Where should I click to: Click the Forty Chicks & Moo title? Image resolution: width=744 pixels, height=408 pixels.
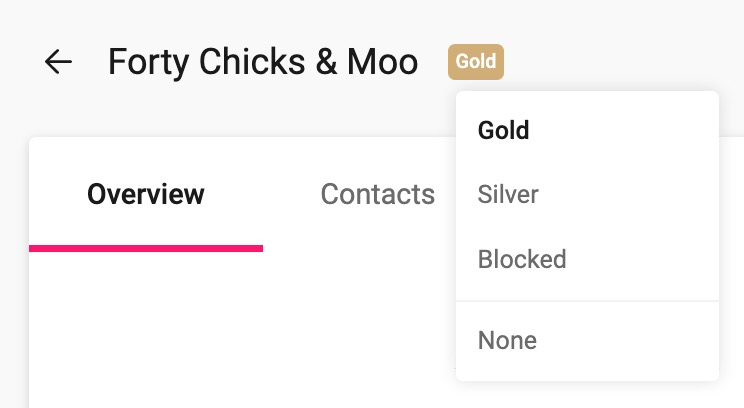pyautogui.click(x=263, y=62)
